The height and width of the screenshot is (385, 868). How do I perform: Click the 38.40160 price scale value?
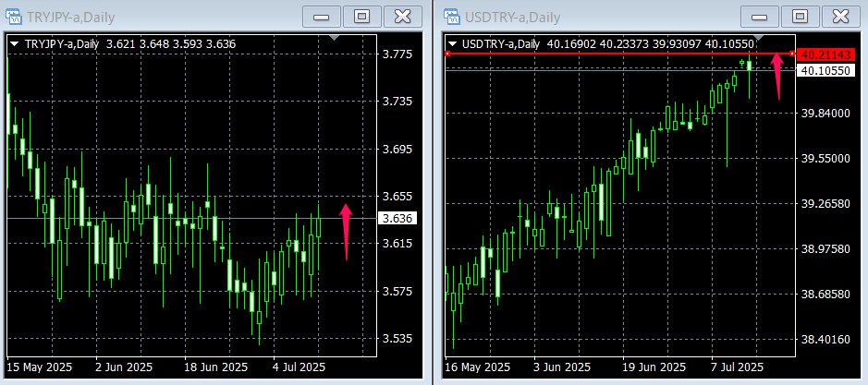825,340
